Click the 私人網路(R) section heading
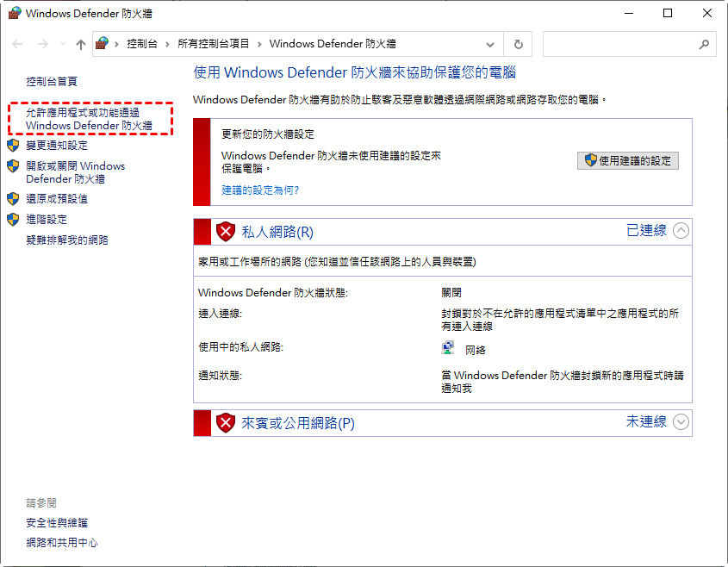Viewport: 728px width, 567px height. tap(277, 232)
